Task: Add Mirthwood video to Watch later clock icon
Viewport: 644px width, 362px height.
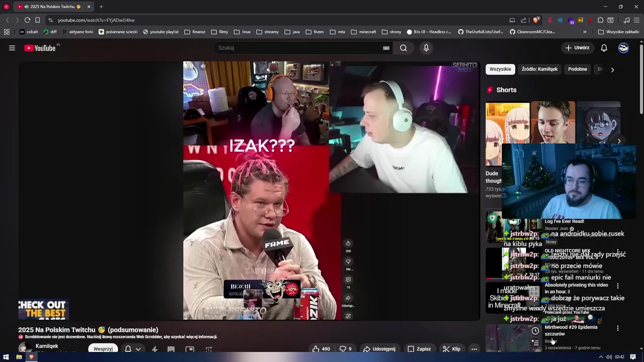Action: (x=535, y=331)
